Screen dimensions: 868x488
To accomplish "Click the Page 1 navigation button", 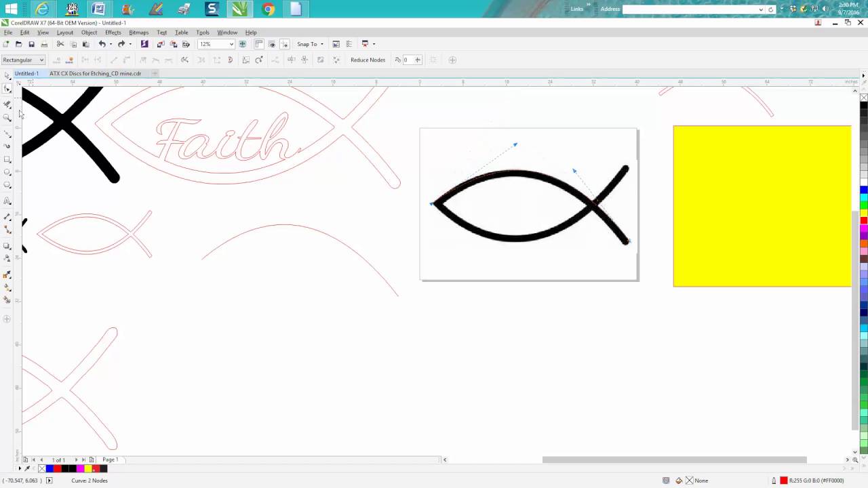I will 110,460.
